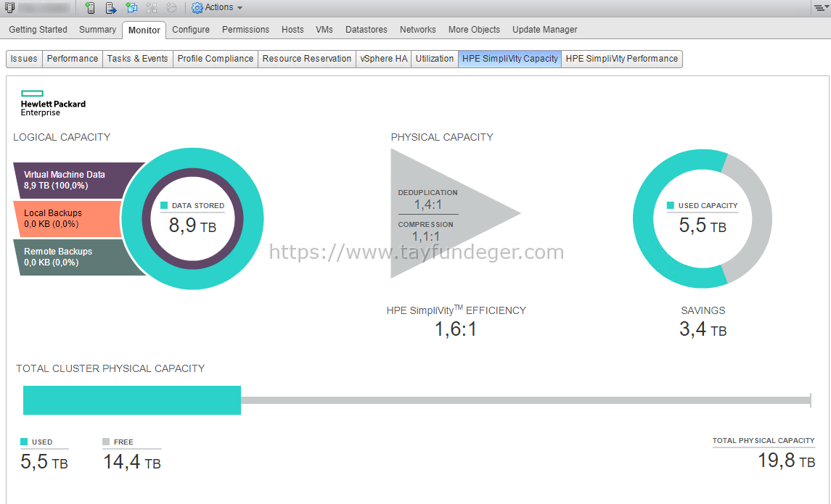Open the Tasks & Events sub-tab

(x=137, y=59)
